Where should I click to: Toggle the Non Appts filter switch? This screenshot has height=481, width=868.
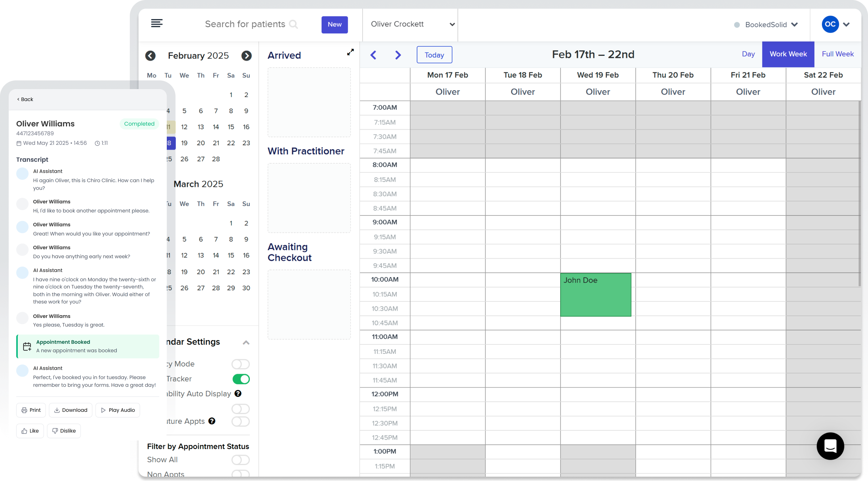pyautogui.click(x=241, y=473)
